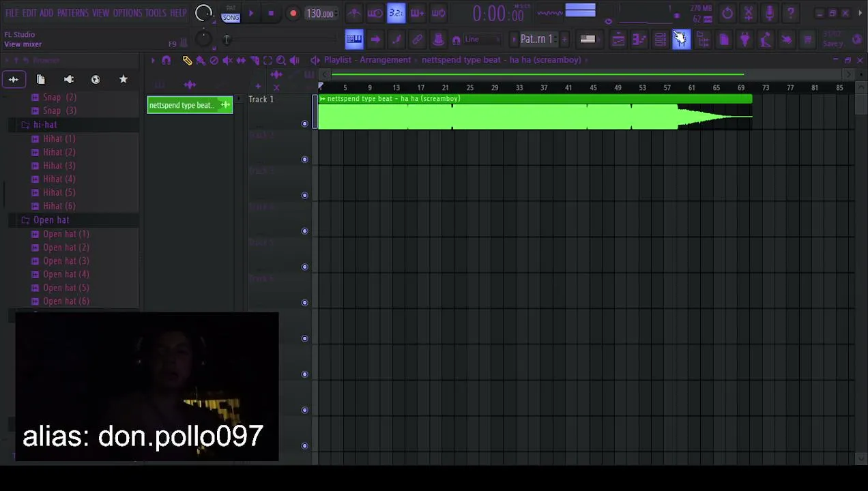Select the Open hat (4) sample
This screenshot has height=491, width=868.
[x=66, y=275]
